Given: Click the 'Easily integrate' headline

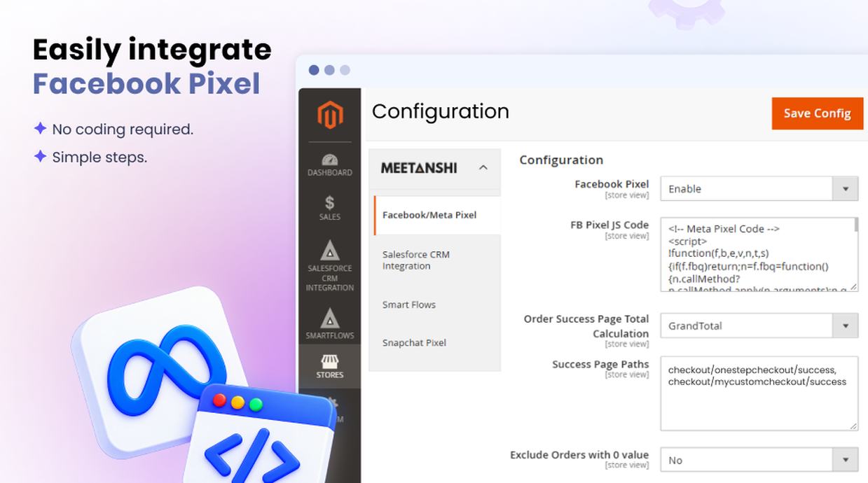Looking at the screenshot, I should pyautogui.click(x=152, y=50).
